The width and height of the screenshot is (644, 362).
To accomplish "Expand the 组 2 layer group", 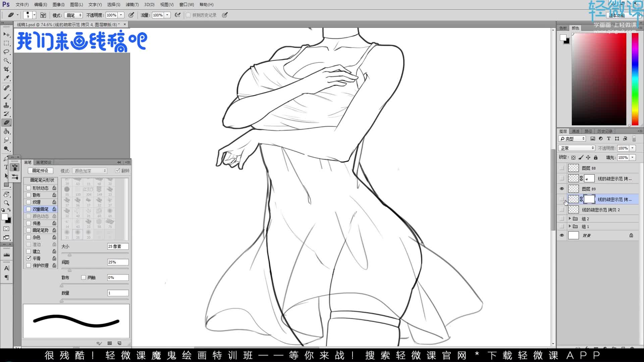I will tap(570, 219).
